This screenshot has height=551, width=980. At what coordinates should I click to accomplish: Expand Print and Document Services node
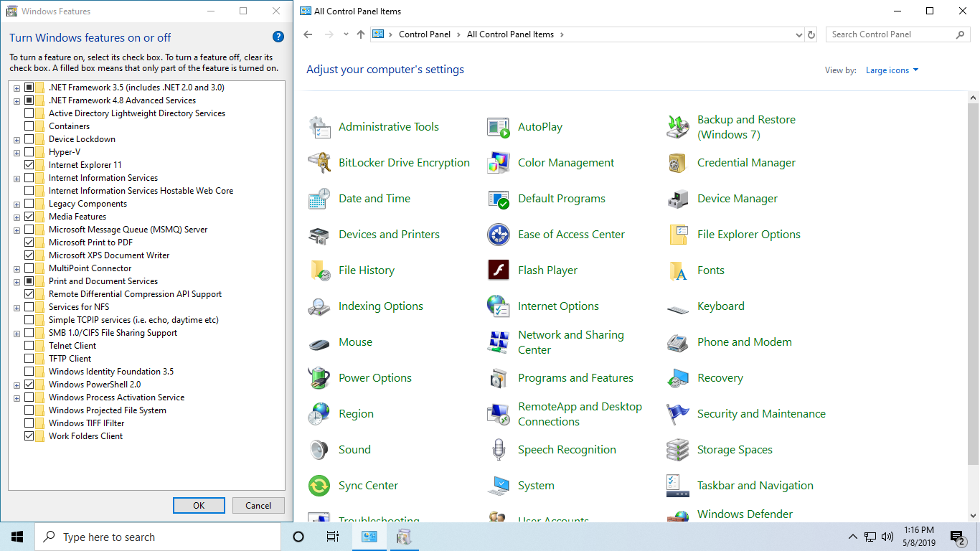click(x=17, y=281)
